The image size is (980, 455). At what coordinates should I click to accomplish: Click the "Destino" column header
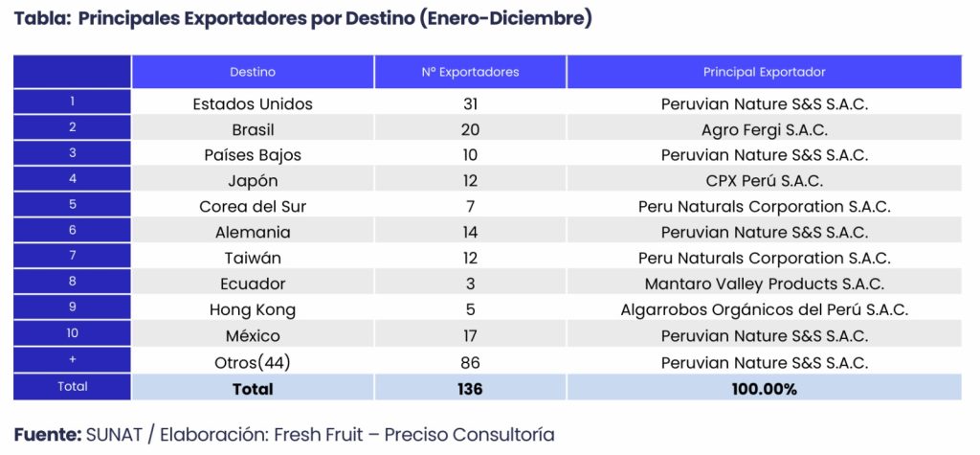[x=253, y=72]
